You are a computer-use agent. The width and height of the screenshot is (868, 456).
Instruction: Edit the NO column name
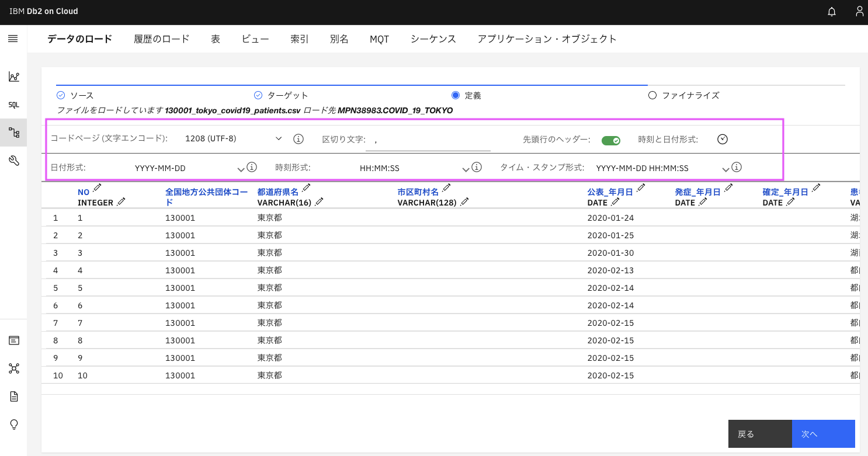pos(98,187)
